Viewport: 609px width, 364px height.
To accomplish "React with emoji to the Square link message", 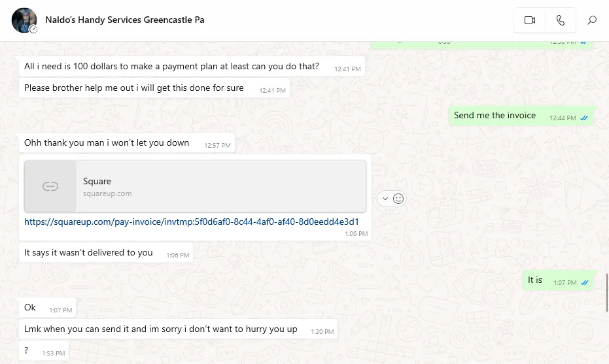I will [x=398, y=199].
